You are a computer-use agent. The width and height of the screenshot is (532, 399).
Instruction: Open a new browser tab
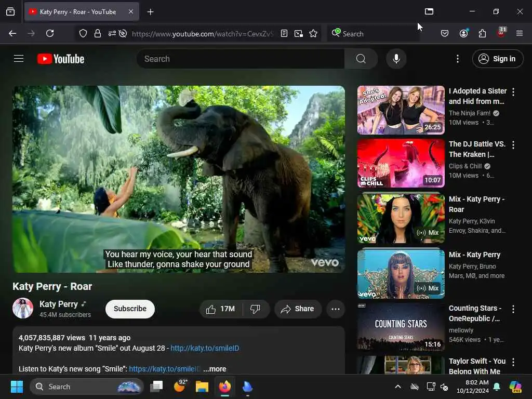click(150, 12)
